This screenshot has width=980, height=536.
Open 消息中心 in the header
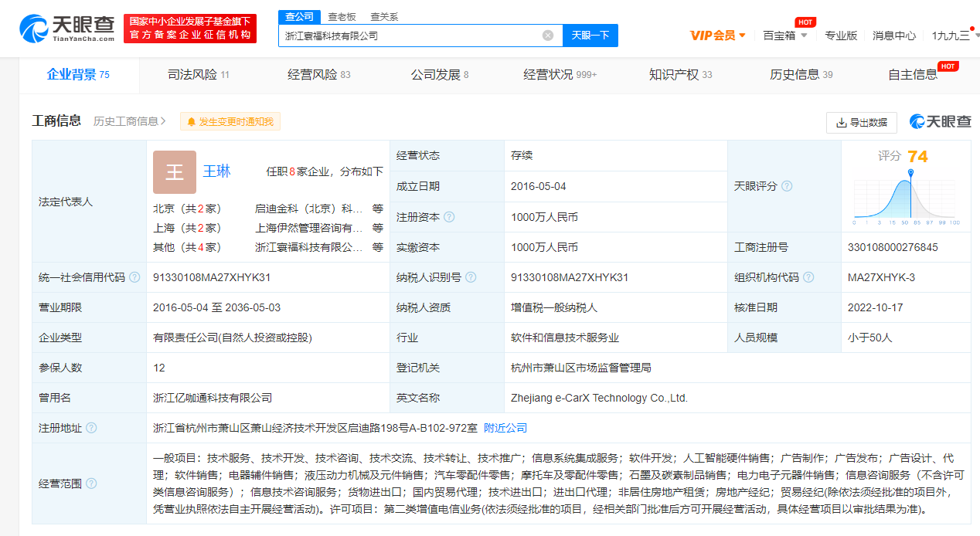click(894, 36)
